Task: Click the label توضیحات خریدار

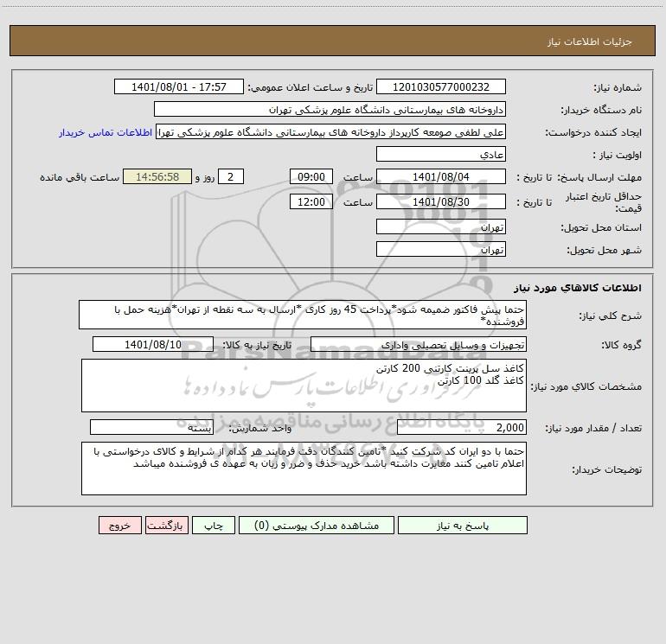Action: coord(607,469)
